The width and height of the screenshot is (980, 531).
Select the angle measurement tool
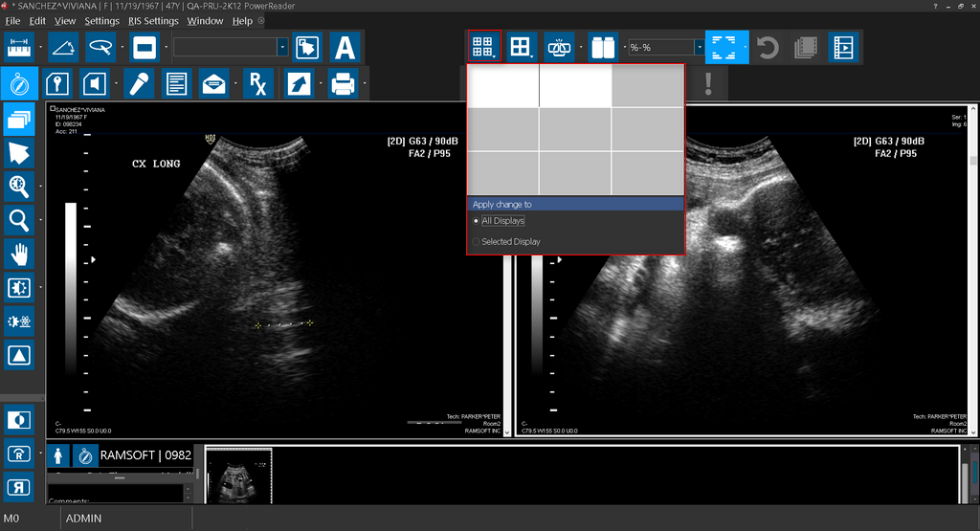pos(62,47)
